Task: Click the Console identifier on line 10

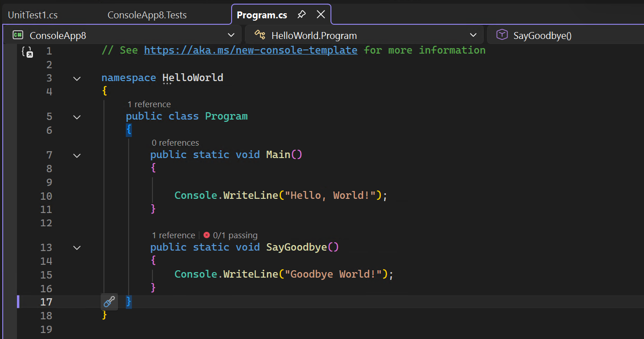Action: click(195, 195)
